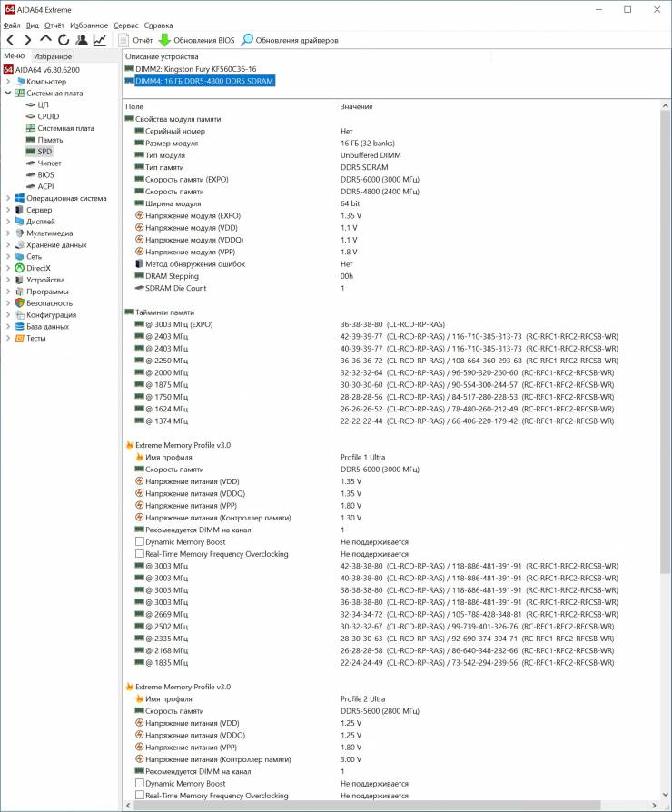Viewport: 672px width, 812px height.
Task: Expand the Компьютер tree node
Action: [8, 82]
